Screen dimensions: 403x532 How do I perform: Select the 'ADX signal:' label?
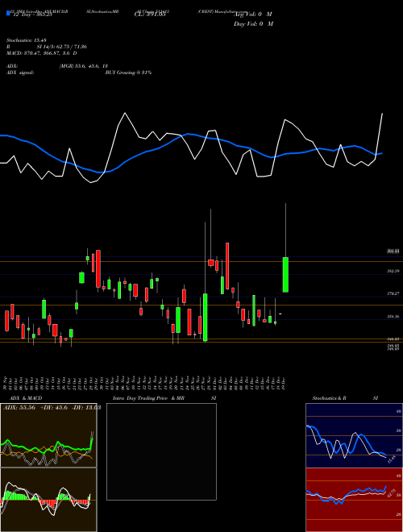click(20, 73)
